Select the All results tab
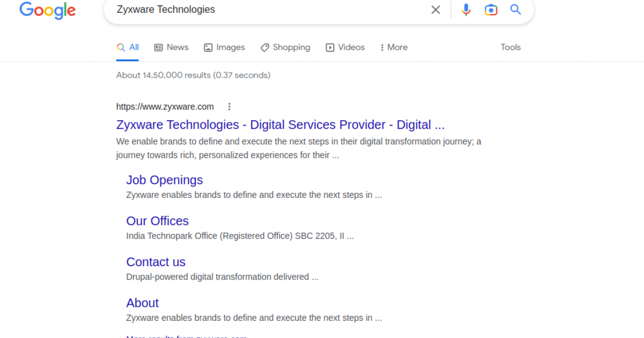The width and height of the screenshot is (644, 338). tap(128, 47)
